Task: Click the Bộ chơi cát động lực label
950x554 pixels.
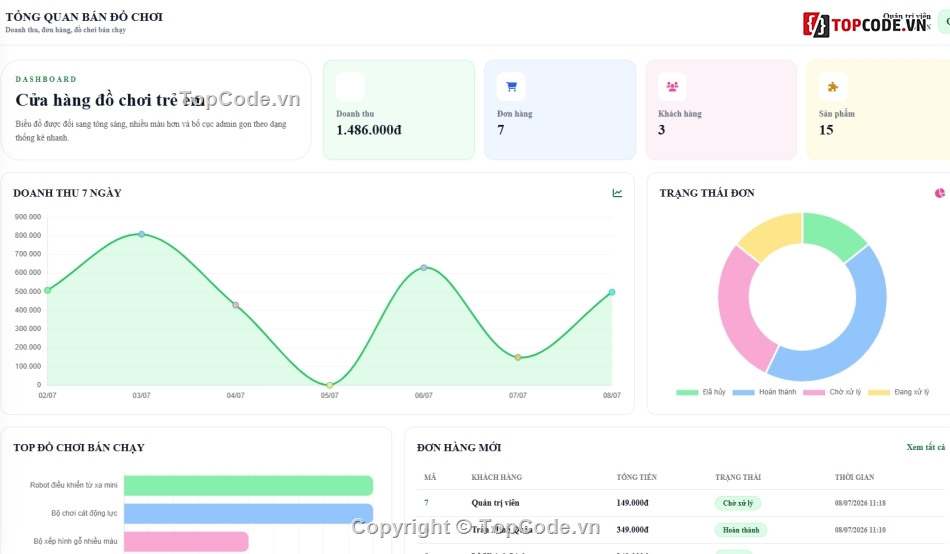Action: coord(84,513)
